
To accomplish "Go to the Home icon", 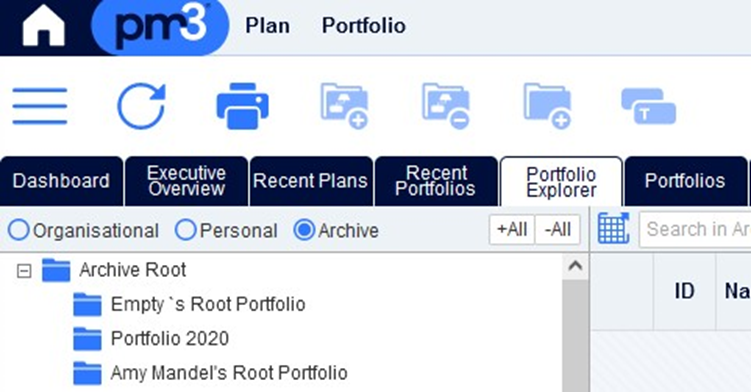I will coord(43,26).
